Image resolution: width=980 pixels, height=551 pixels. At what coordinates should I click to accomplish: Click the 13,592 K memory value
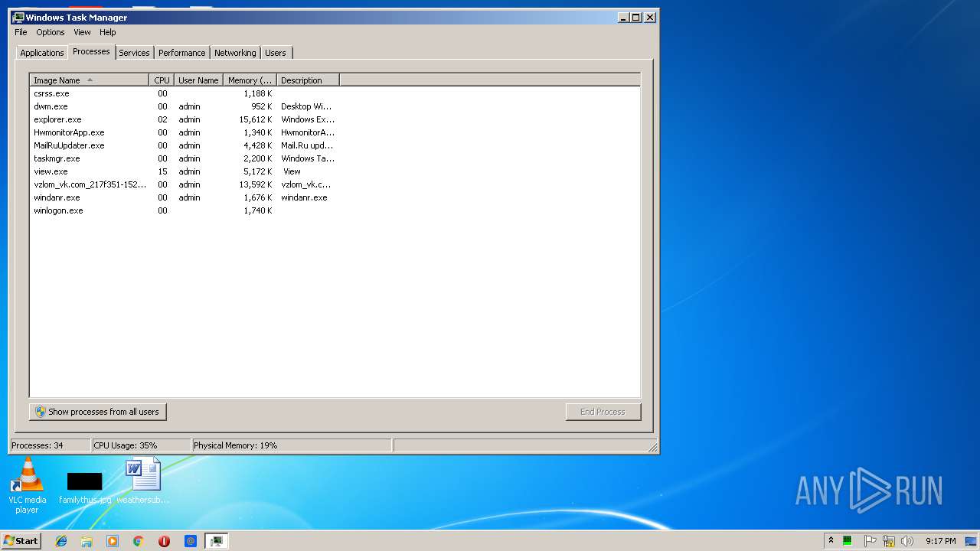(x=255, y=184)
